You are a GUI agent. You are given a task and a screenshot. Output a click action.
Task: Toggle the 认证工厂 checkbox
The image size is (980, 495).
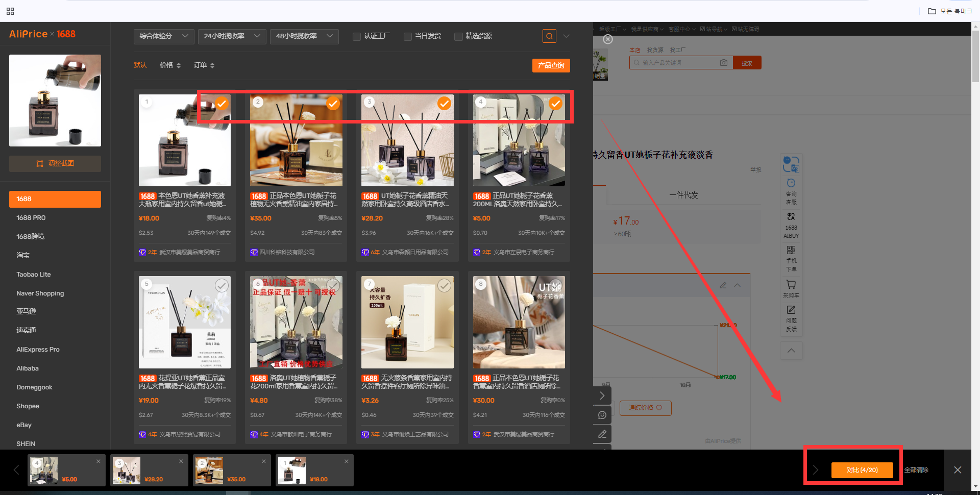click(x=357, y=36)
